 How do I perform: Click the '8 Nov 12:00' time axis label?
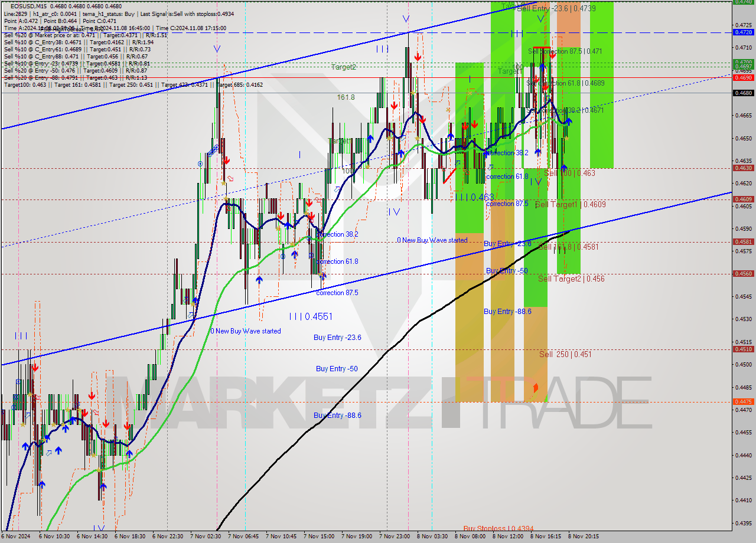[x=508, y=537]
